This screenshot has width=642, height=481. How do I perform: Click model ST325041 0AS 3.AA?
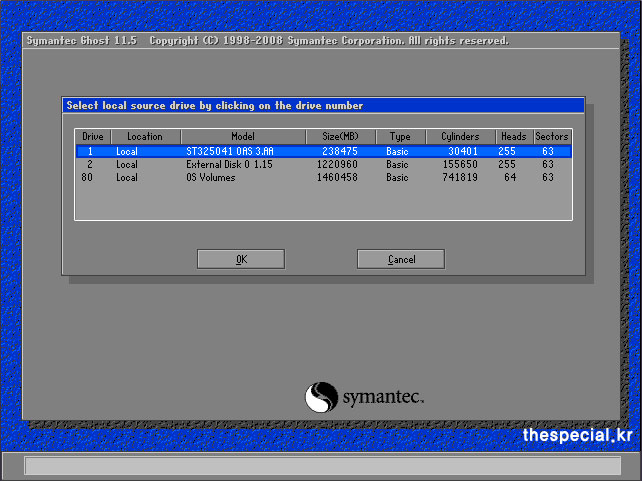click(x=230, y=151)
